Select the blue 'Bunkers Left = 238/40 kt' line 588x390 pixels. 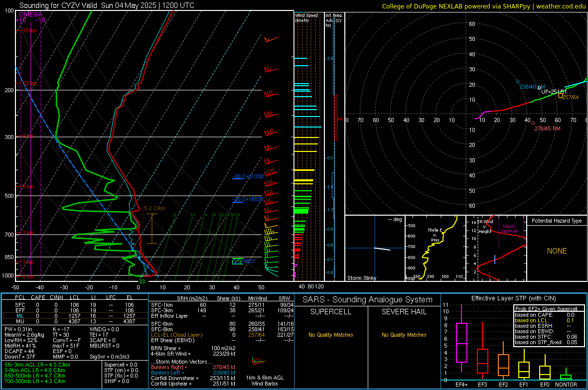tap(193, 373)
